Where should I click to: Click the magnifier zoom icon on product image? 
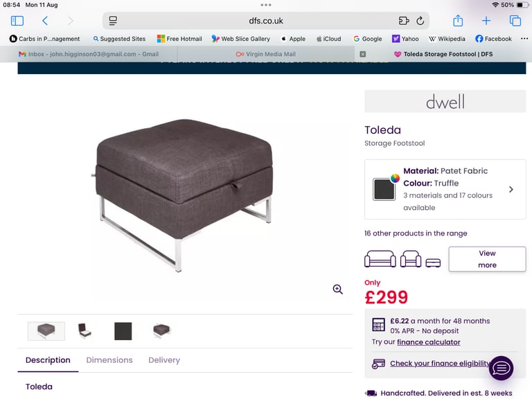coord(337,289)
